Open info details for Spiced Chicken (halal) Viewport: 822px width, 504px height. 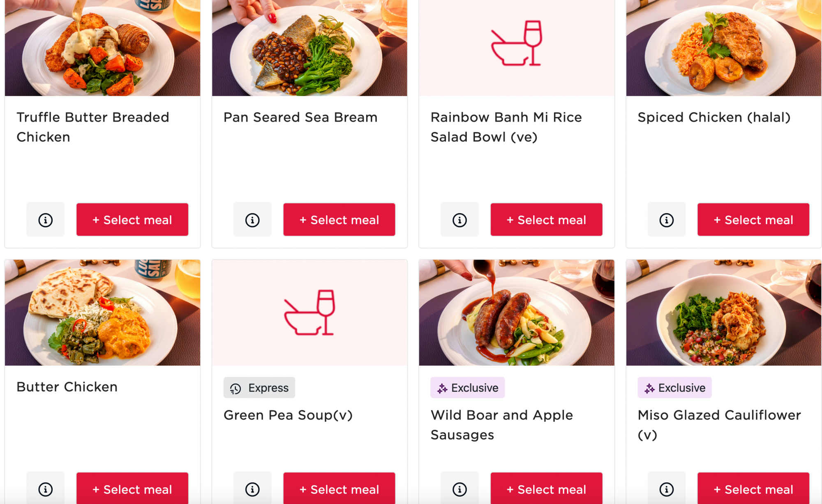click(x=666, y=219)
